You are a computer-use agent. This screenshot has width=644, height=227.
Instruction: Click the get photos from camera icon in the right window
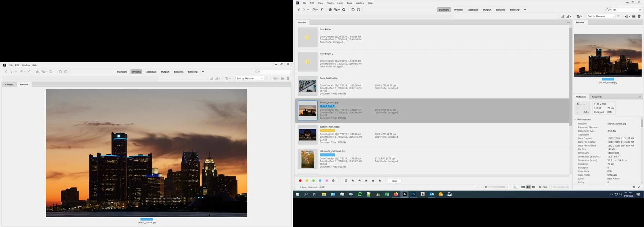tap(330, 10)
